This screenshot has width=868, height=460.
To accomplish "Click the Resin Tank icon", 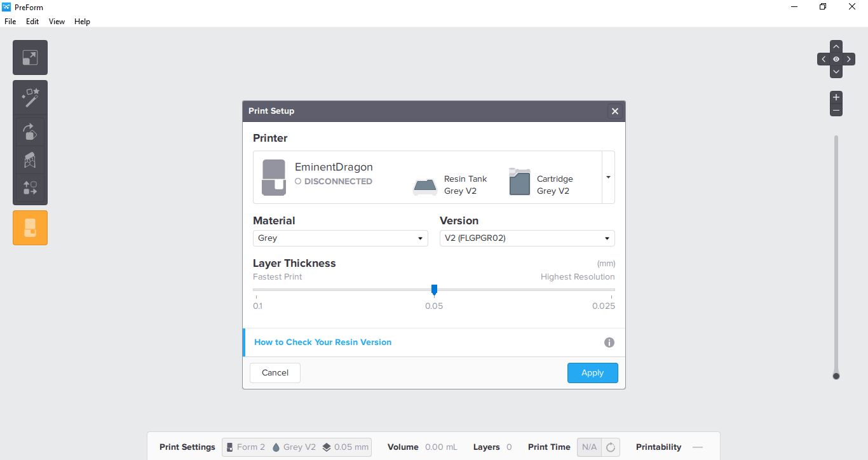I will [x=424, y=187].
